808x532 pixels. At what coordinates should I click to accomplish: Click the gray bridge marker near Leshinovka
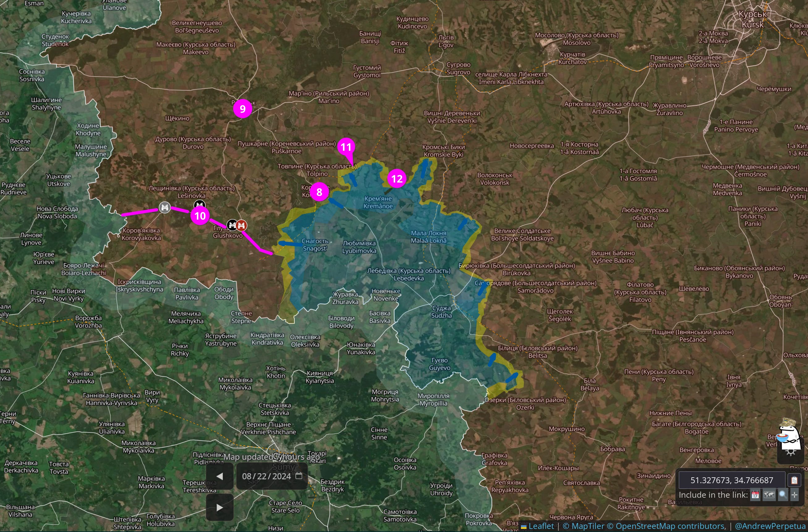click(x=165, y=207)
